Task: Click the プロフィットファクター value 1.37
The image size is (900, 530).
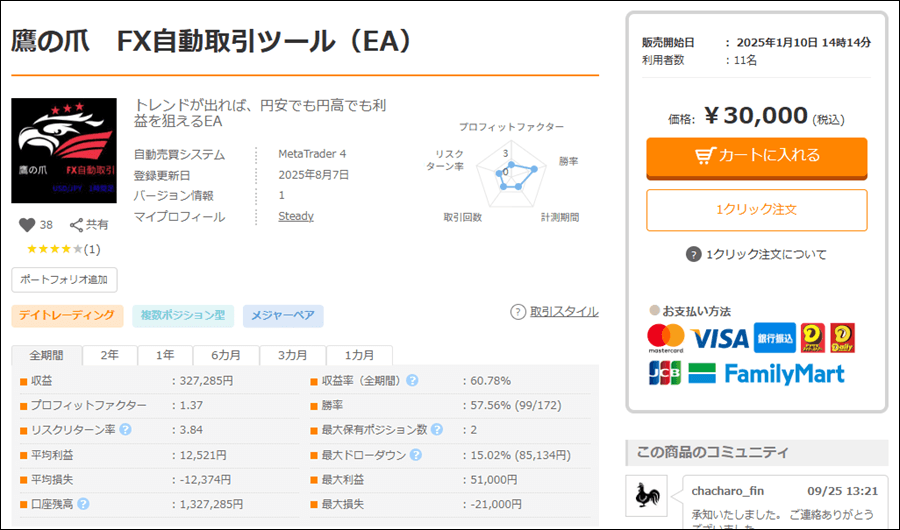Action: coord(191,405)
